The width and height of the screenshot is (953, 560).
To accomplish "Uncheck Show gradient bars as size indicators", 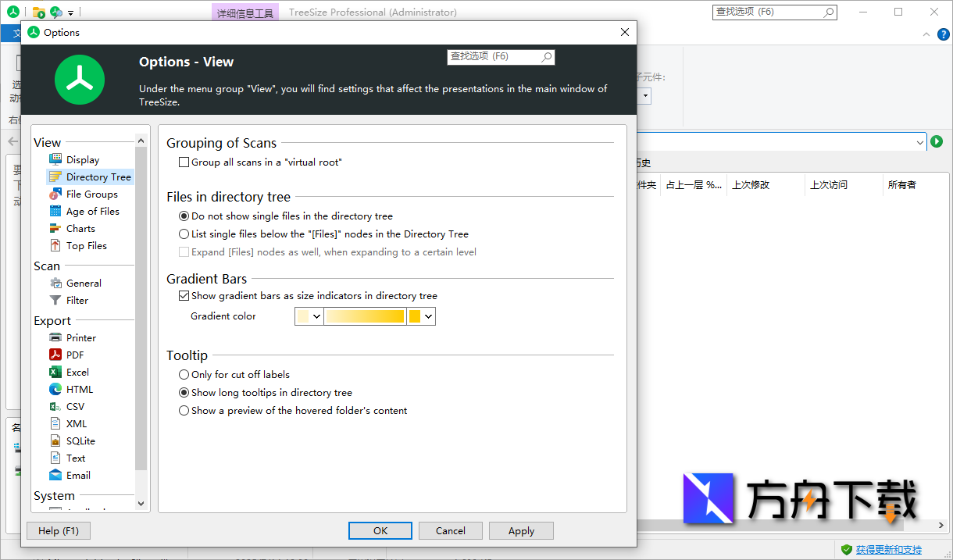I will (184, 296).
